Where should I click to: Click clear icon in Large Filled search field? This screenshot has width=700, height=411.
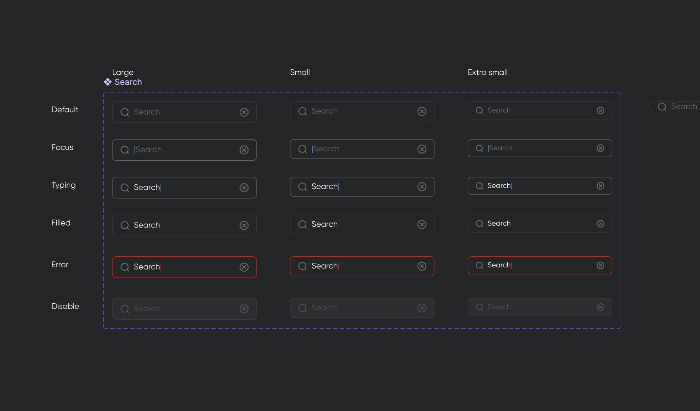coord(244,225)
